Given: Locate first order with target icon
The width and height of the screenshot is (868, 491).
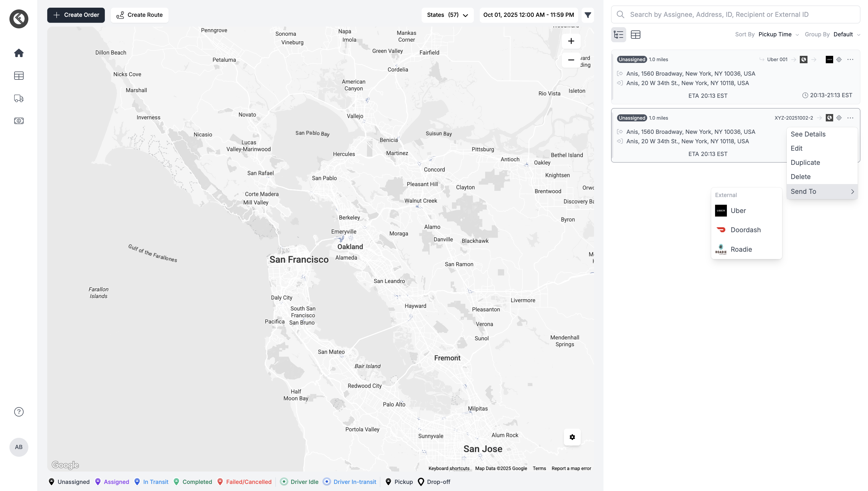Looking at the screenshot, I should click(839, 59).
